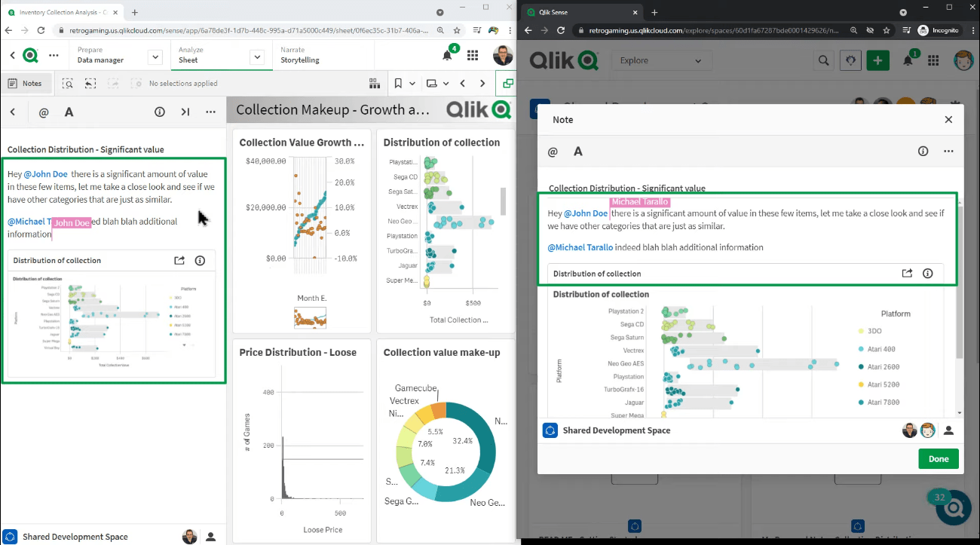Viewport: 980px width, 545px height.
Task: Click the person icon at Notes panel bottom
Action: 210,537
